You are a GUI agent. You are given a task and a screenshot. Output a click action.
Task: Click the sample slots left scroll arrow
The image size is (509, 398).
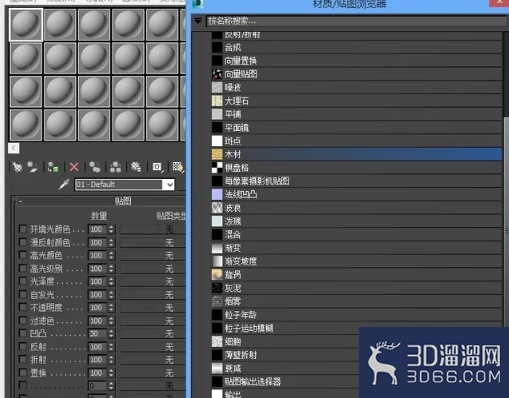pyautogui.click(x=14, y=148)
